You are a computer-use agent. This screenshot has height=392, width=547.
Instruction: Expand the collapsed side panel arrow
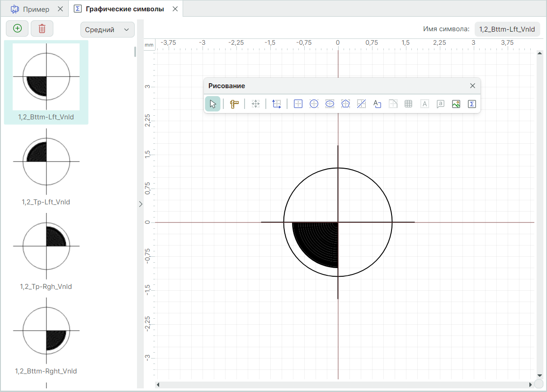140,204
